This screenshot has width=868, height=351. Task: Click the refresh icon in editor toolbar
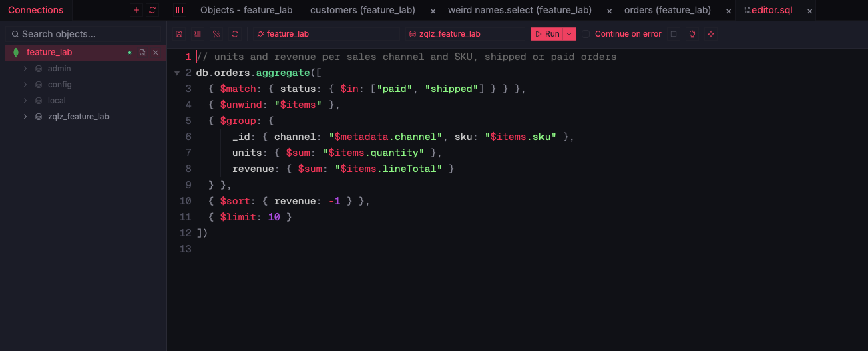point(234,34)
